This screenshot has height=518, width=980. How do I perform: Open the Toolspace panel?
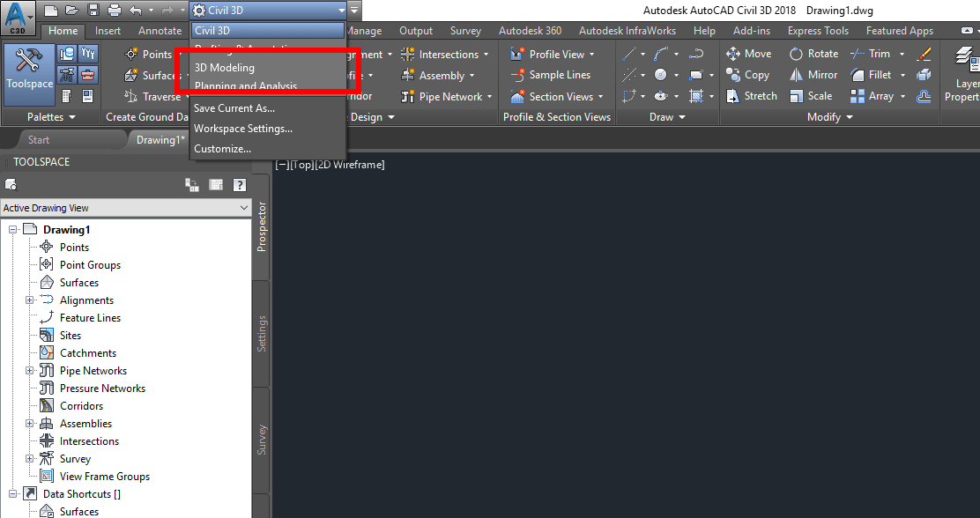pos(29,75)
